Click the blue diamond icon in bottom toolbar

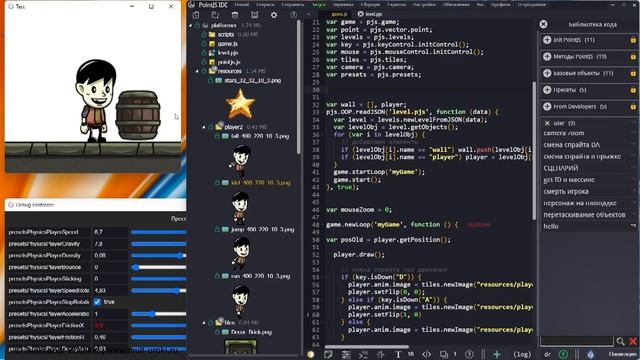pos(591,354)
